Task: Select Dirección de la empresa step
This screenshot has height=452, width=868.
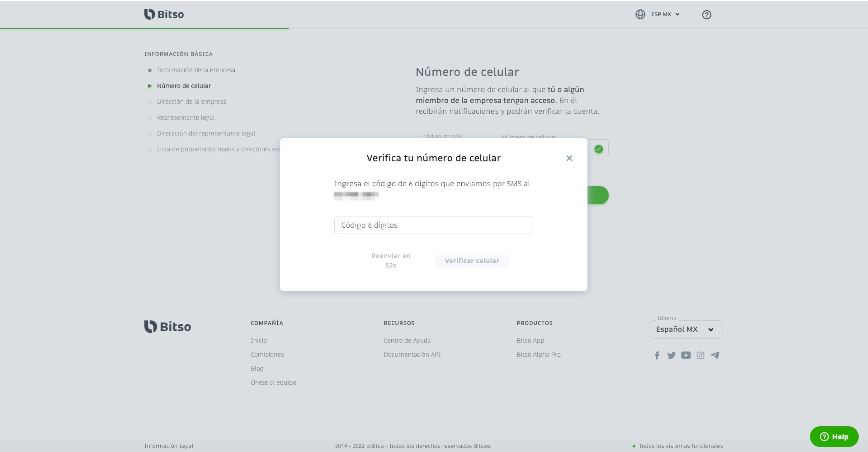Action: (191, 102)
